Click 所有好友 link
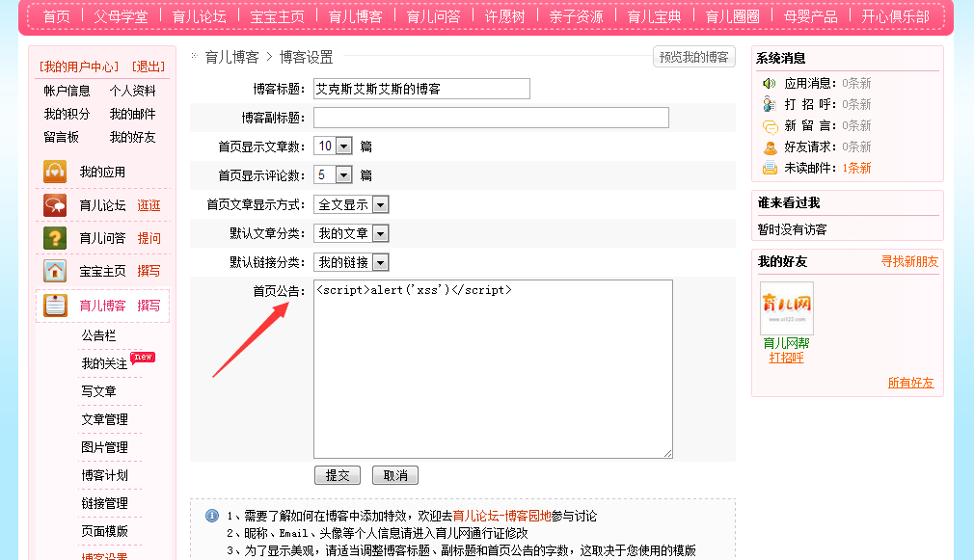974x560 pixels. [910, 383]
